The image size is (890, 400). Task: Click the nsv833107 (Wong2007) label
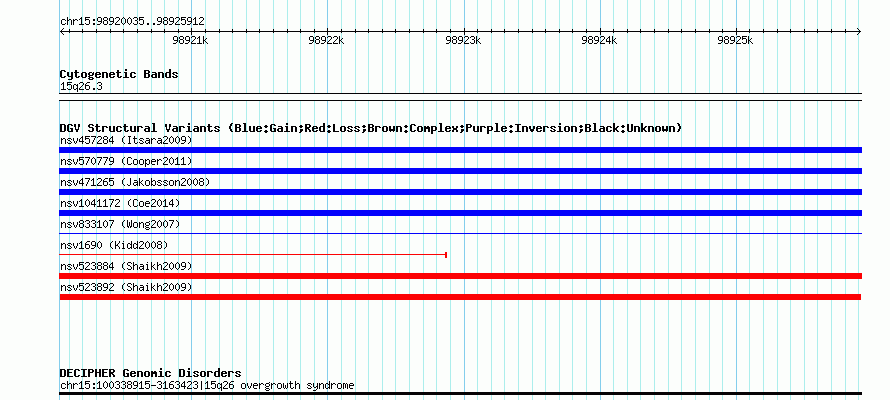pyautogui.click(x=120, y=224)
